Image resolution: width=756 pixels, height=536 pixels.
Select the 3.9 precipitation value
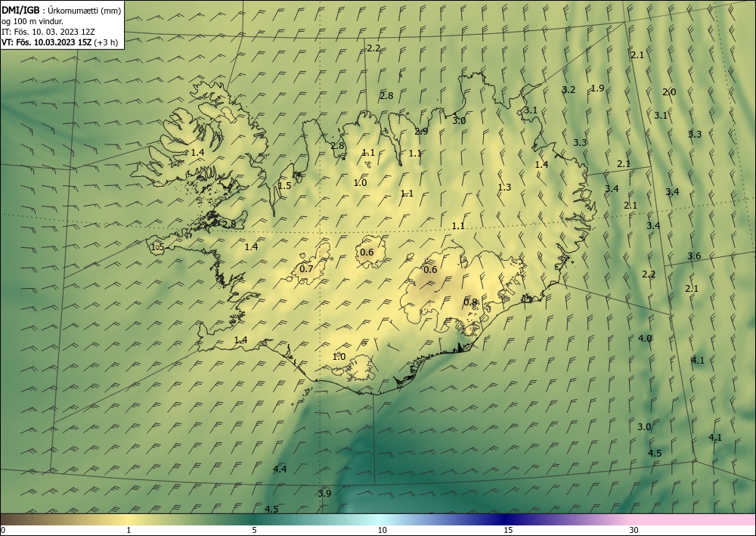pyautogui.click(x=324, y=493)
